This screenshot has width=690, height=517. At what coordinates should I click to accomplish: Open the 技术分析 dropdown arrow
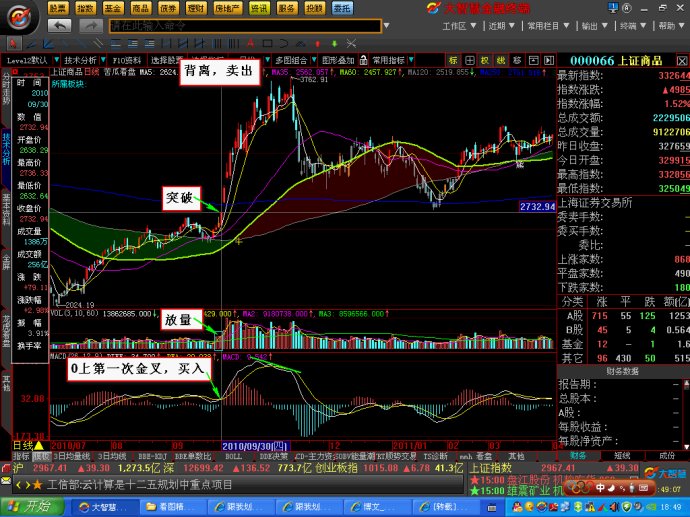tap(103, 60)
